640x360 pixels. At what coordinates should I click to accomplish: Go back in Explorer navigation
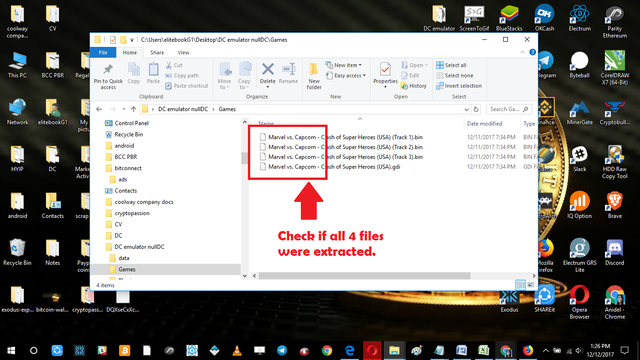pos(99,109)
